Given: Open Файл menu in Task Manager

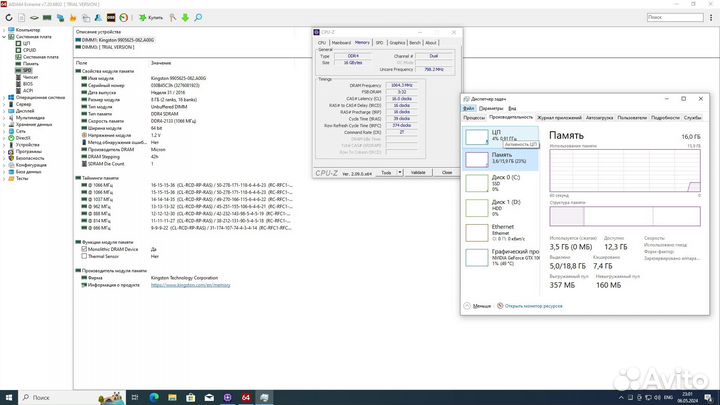Looking at the screenshot, I should coord(468,108).
